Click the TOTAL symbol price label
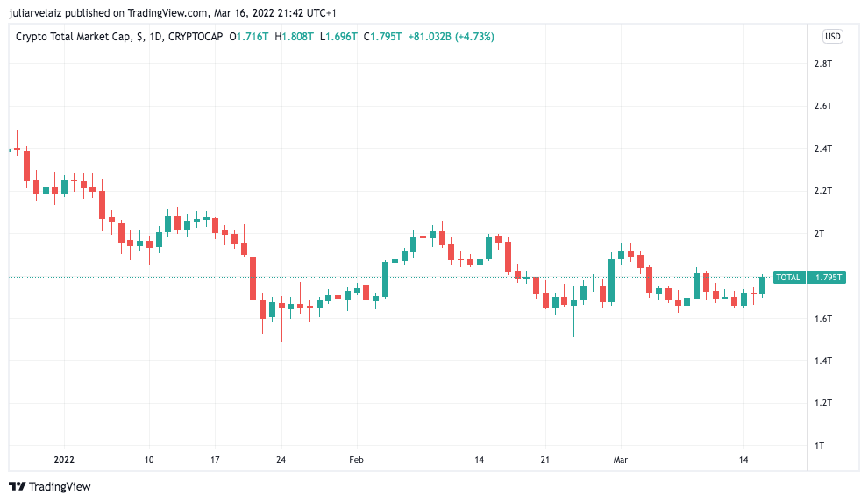This screenshot has height=502, width=868. pyautogui.click(x=788, y=278)
